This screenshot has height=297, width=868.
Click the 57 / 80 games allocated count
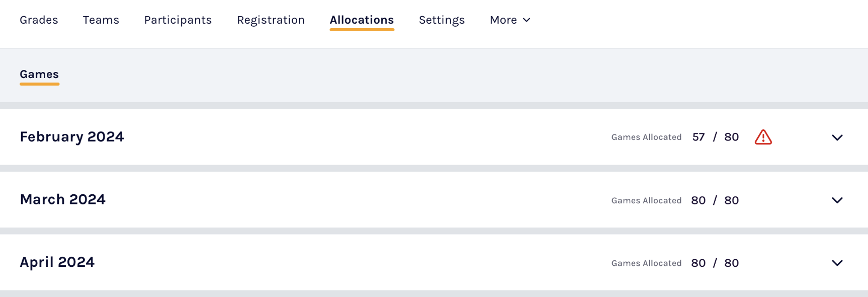coord(715,137)
